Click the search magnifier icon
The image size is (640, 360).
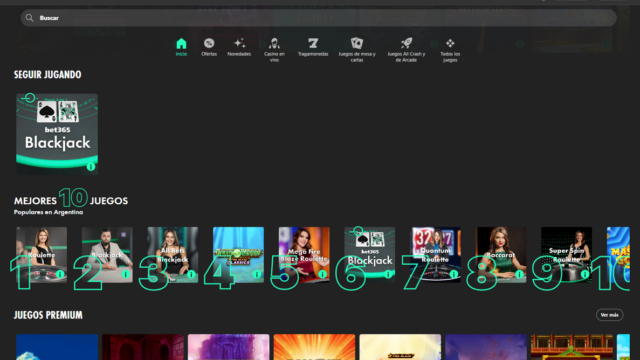pyautogui.click(x=29, y=18)
